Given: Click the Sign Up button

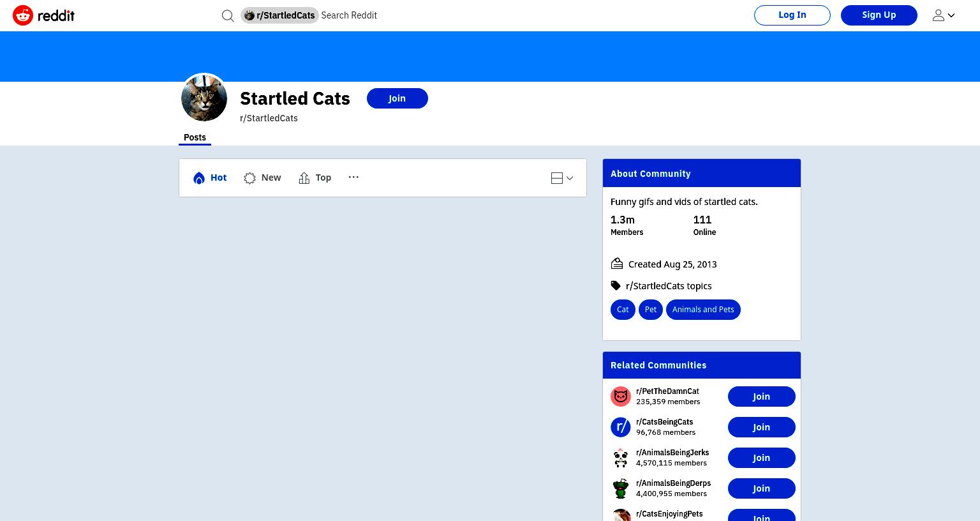Looking at the screenshot, I should (x=879, y=15).
